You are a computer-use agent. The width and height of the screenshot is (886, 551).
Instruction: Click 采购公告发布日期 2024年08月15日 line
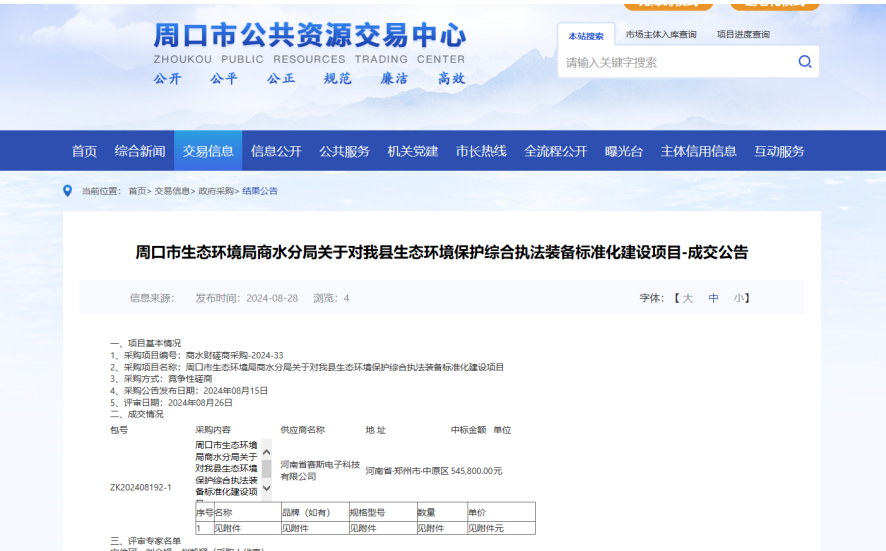189,391
